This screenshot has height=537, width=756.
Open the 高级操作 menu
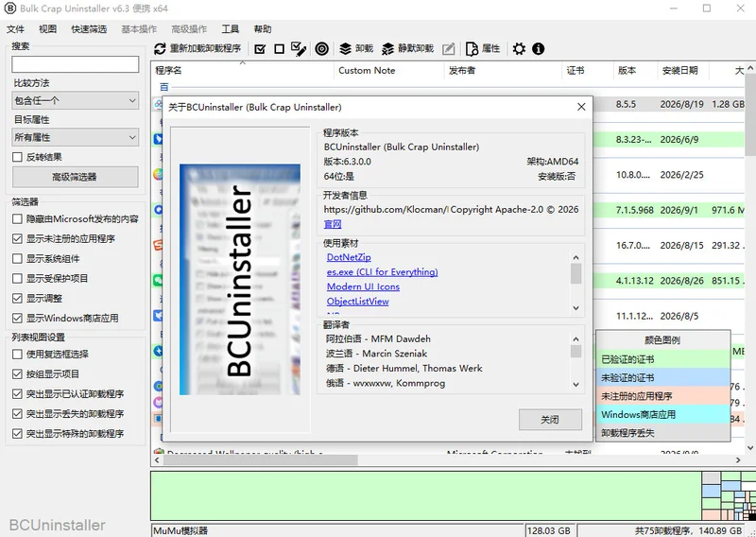point(189,29)
